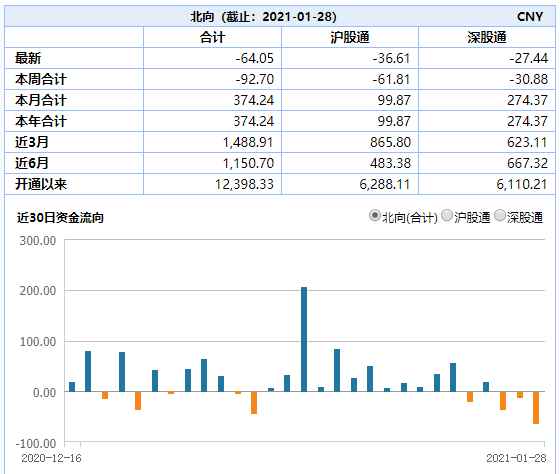Click the 近6月 深股通 value 667.32

point(527,163)
